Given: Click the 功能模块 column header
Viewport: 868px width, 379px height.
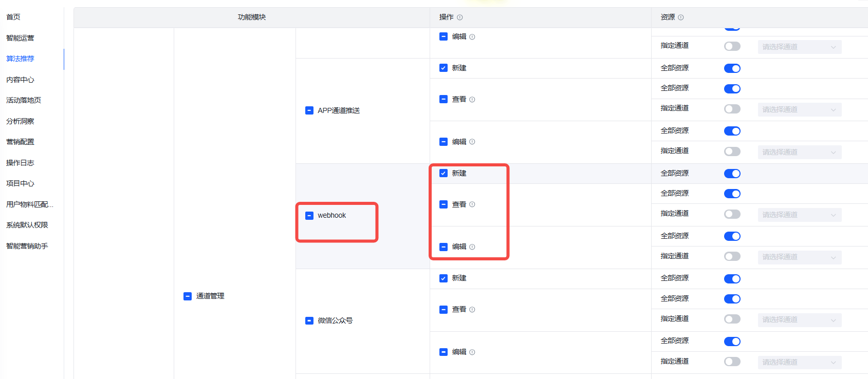Looking at the screenshot, I should tap(252, 17).
